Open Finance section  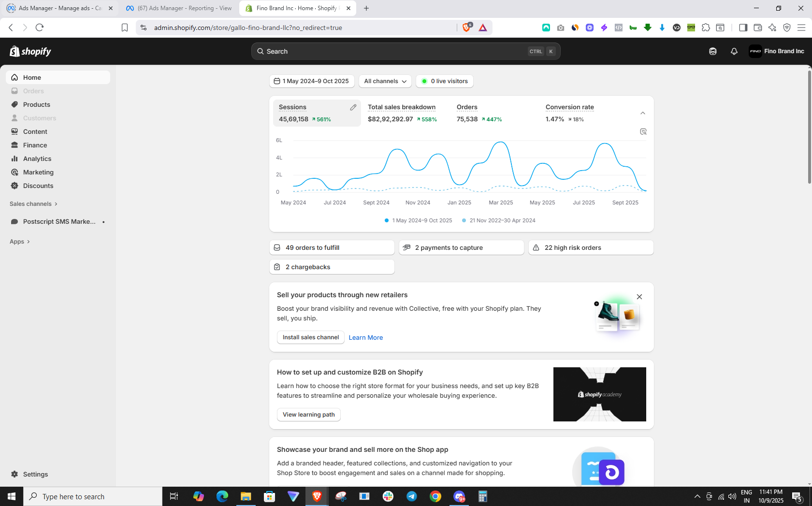click(x=58, y=145)
